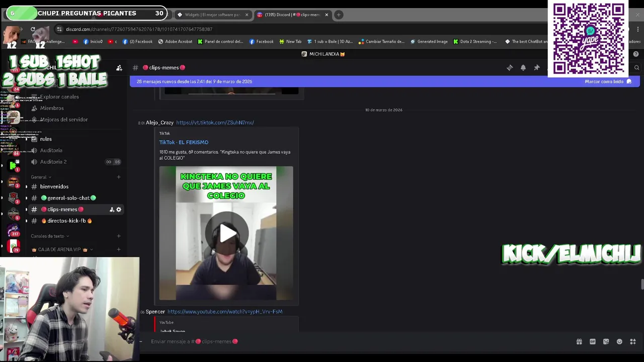
Task: Click the search magnifier icon in header
Action: (x=636, y=67)
